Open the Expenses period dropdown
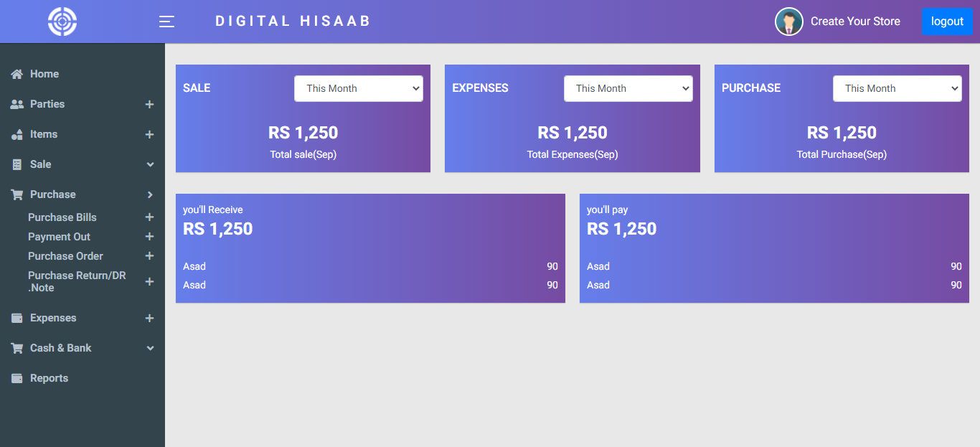 click(x=628, y=89)
